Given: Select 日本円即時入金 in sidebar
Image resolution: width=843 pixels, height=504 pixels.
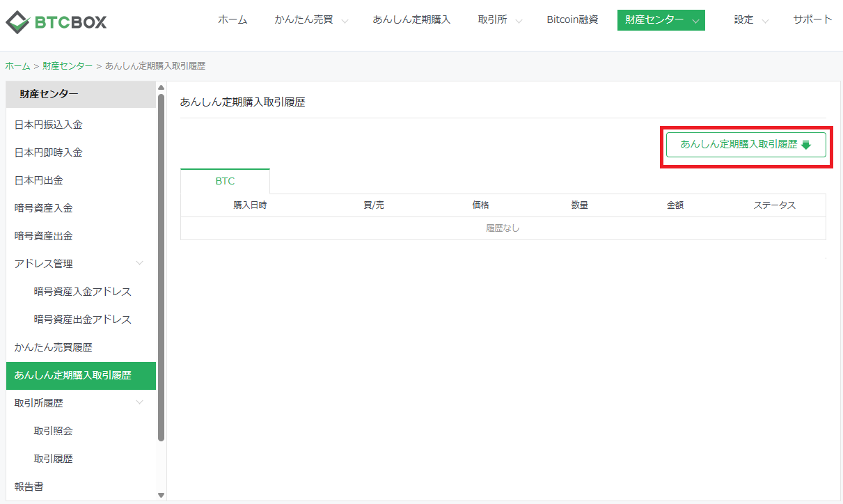Looking at the screenshot, I should pyautogui.click(x=81, y=152).
